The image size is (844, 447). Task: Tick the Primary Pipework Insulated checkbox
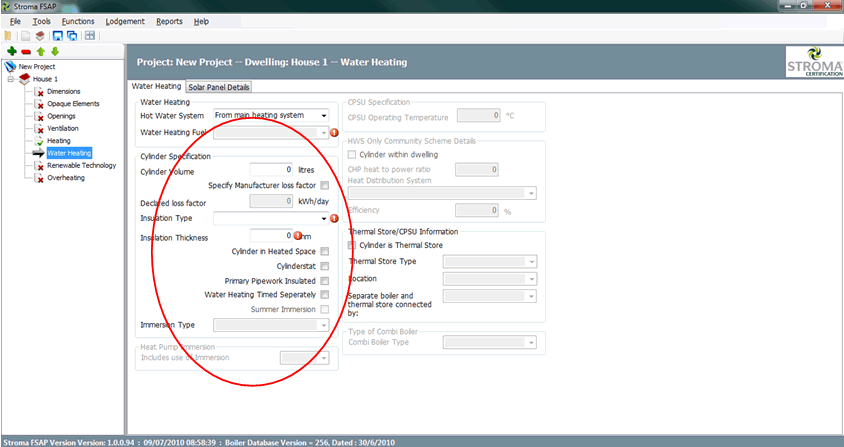tap(325, 281)
